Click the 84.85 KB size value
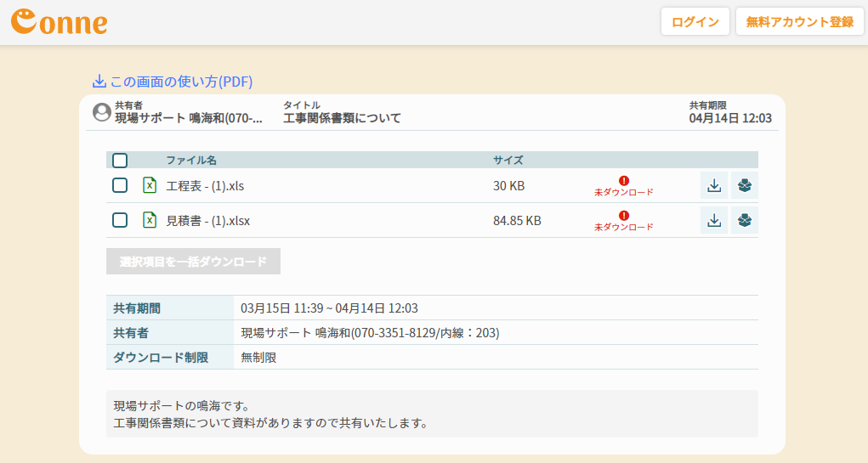Screen dimensions: 868x463 pyautogui.click(x=517, y=221)
